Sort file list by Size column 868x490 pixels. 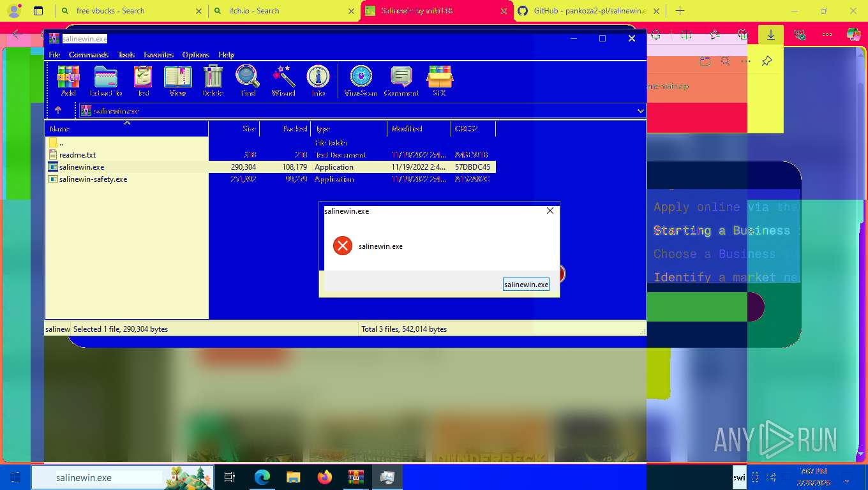tap(234, 129)
